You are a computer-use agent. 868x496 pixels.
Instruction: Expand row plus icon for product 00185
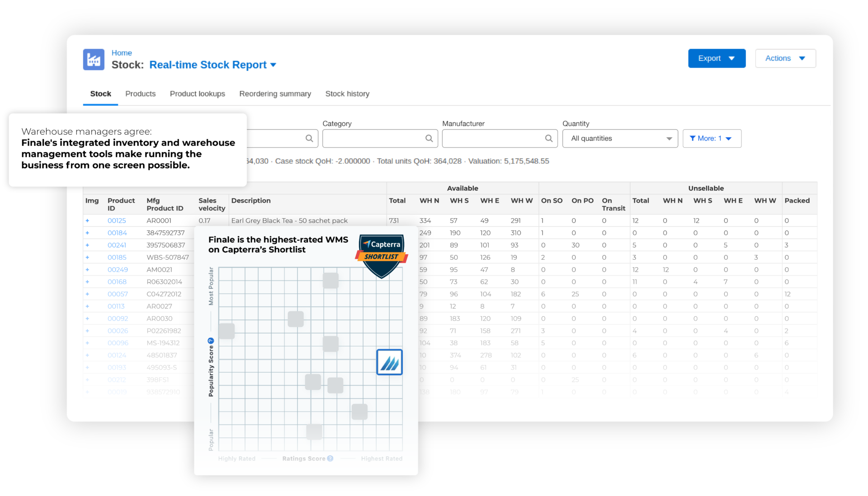88,257
